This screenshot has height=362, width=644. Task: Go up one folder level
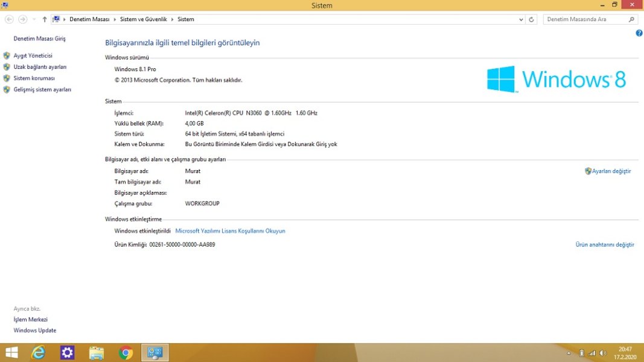coord(45,19)
